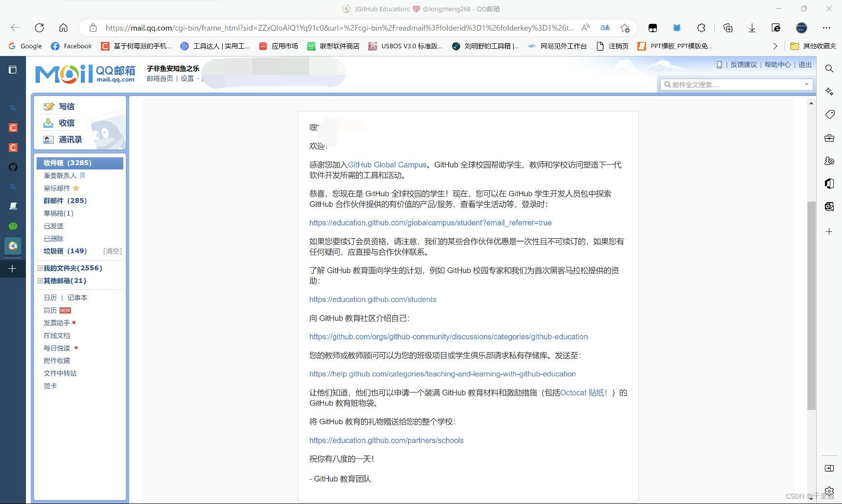
Task: Open 群邮件 (285) folder
Action: click(x=65, y=201)
